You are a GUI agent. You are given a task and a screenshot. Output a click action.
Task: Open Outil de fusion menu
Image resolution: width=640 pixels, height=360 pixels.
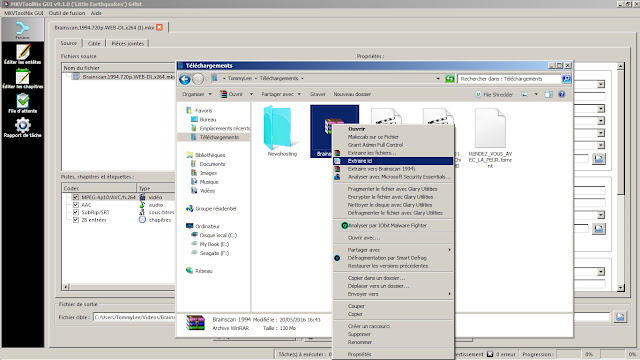pyautogui.click(x=67, y=13)
